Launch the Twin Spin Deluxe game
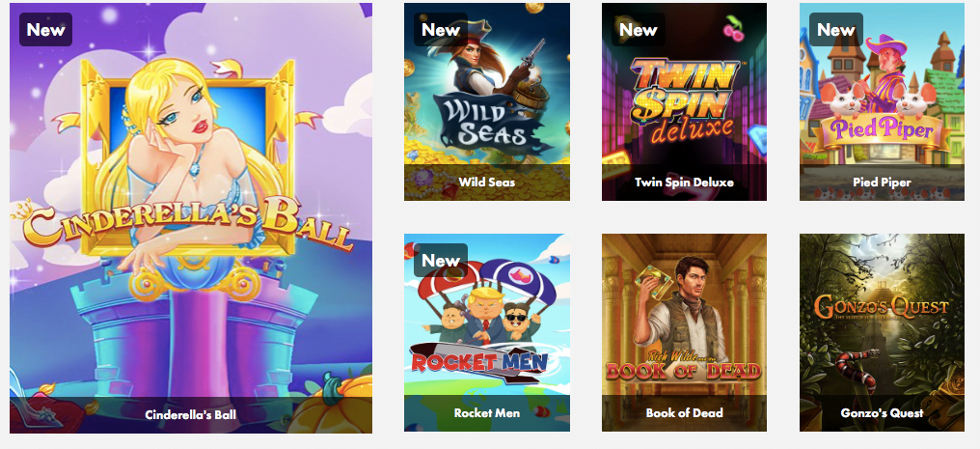980x449 pixels. pyautogui.click(x=685, y=102)
